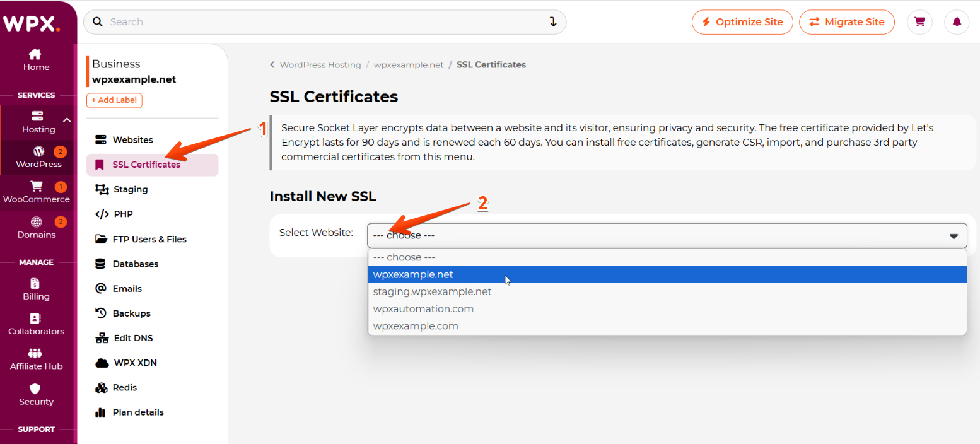Select staging.wpxexample.net option

[432, 292]
